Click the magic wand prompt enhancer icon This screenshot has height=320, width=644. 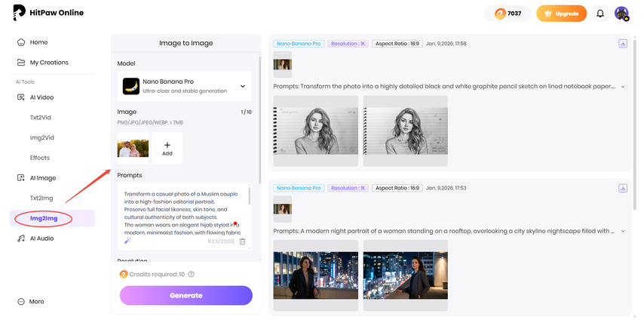point(127,241)
